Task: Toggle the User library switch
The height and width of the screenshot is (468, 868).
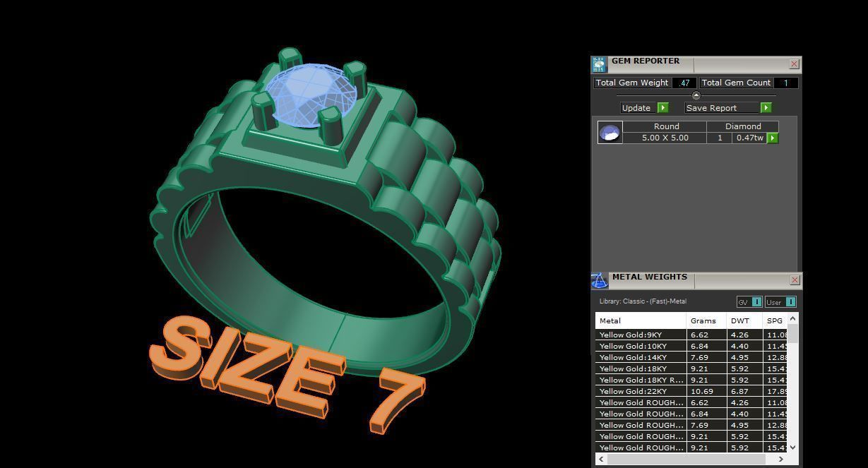Action: [x=781, y=302]
